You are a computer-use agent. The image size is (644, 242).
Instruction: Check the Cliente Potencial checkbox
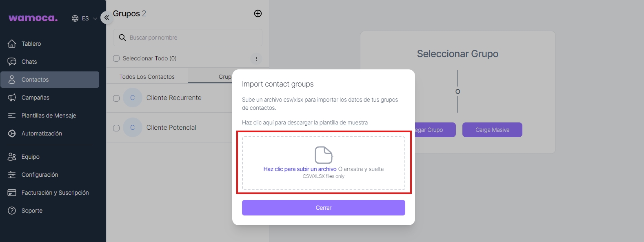(116, 128)
